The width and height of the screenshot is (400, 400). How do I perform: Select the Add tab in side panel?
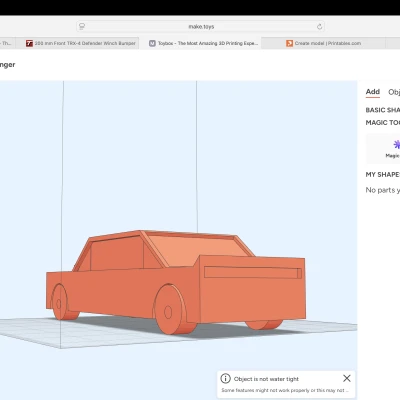373,92
